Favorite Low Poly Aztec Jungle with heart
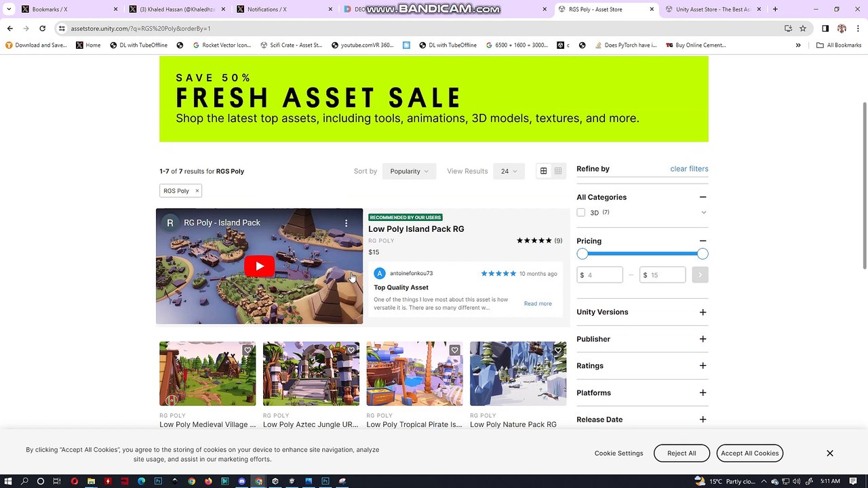The width and height of the screenshot is (868, 488). pyautogui.click(x=351, y=350)
